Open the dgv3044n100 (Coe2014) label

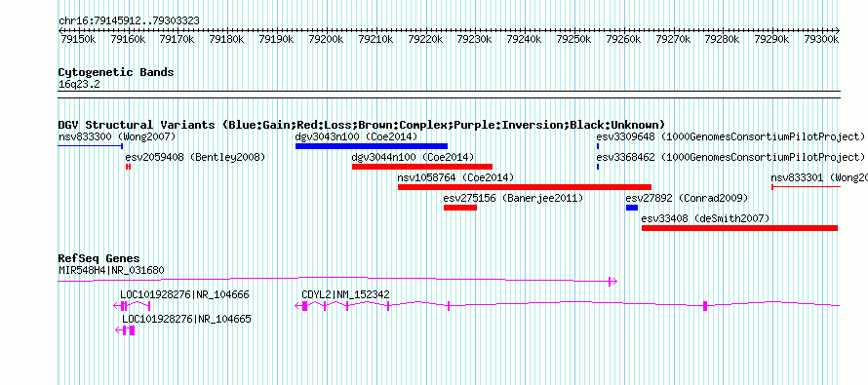coord(413,157)
